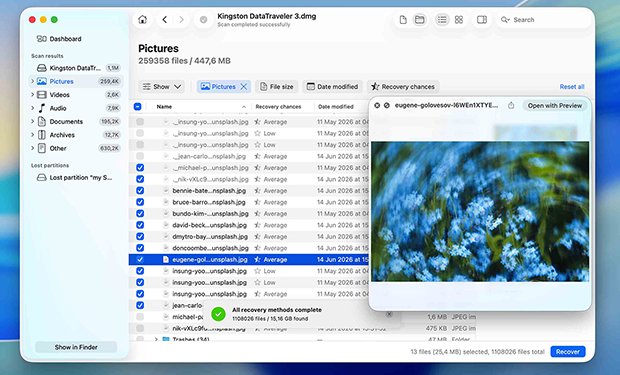Expand the Pictures category chevron
620x375 pixels.
[32, 81]
